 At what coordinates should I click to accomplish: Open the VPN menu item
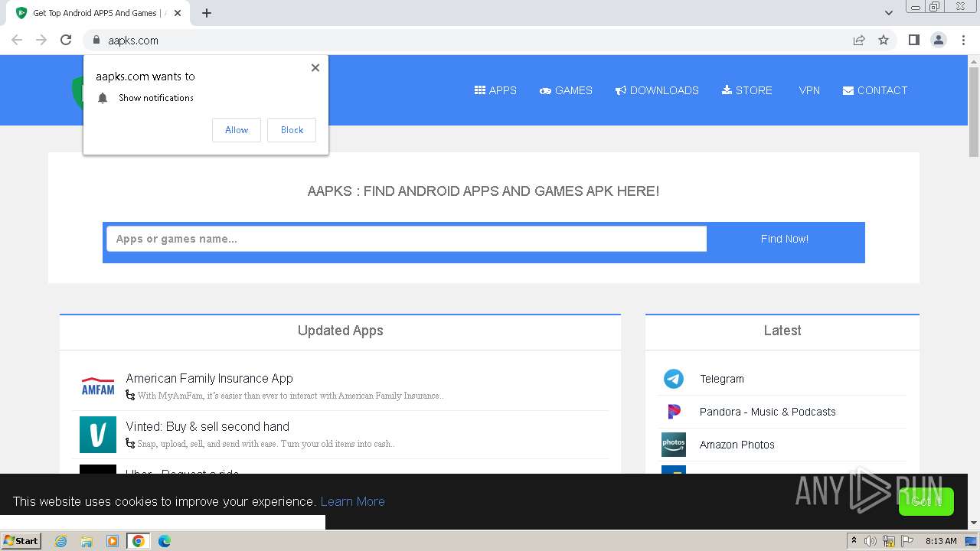[809, 90]
